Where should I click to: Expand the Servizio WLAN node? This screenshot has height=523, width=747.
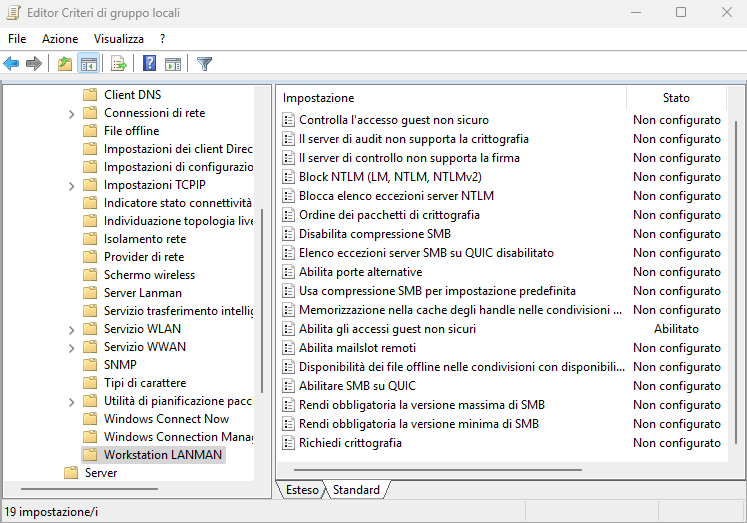coord(71,330)
